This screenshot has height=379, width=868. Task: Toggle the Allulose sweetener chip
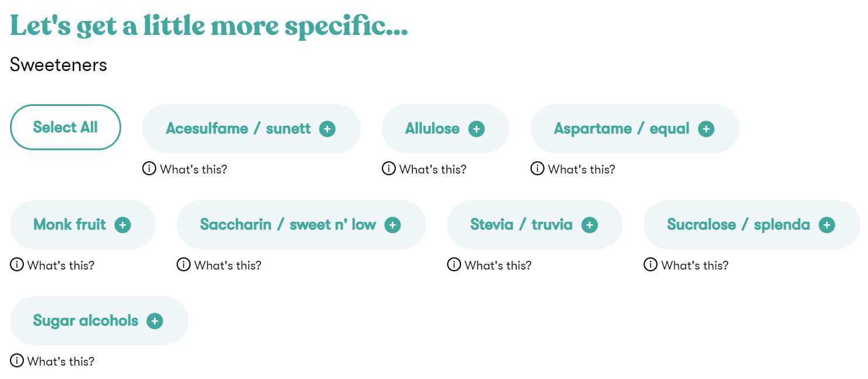(x=445, y=129)
